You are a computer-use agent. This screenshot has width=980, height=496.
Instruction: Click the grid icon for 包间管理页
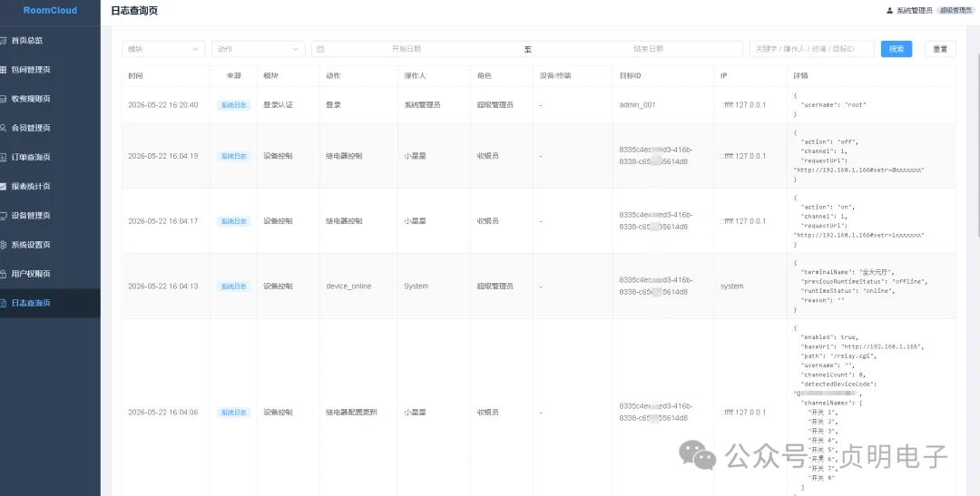[3, 70]
